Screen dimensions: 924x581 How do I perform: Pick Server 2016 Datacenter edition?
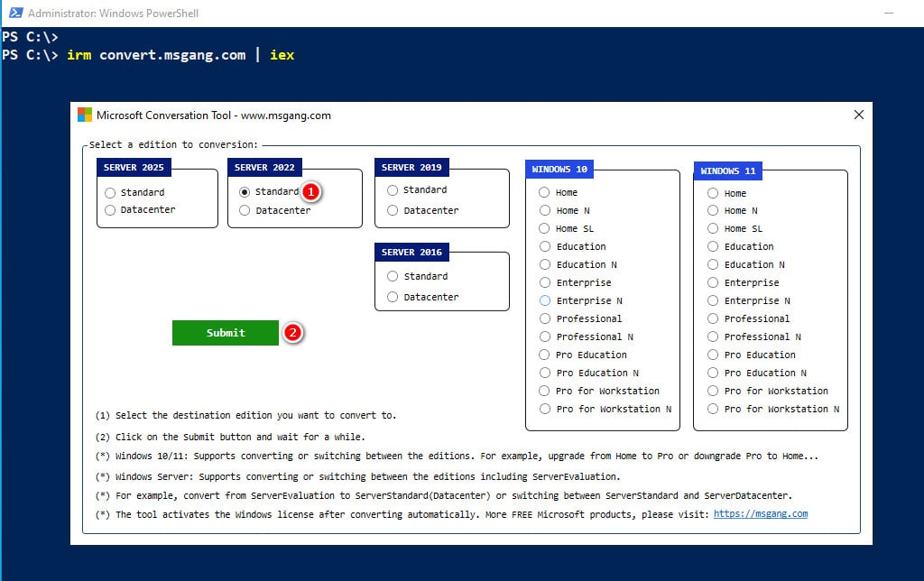pos(393,297)
